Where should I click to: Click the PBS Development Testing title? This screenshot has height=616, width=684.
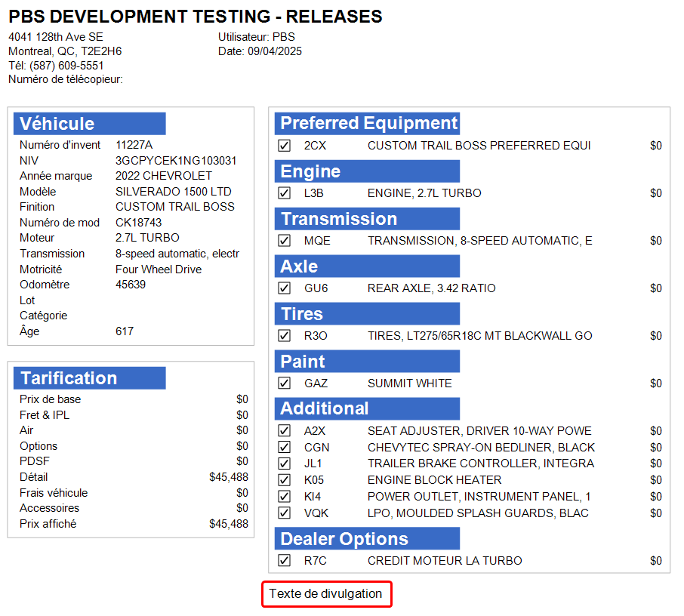point(196,17)
